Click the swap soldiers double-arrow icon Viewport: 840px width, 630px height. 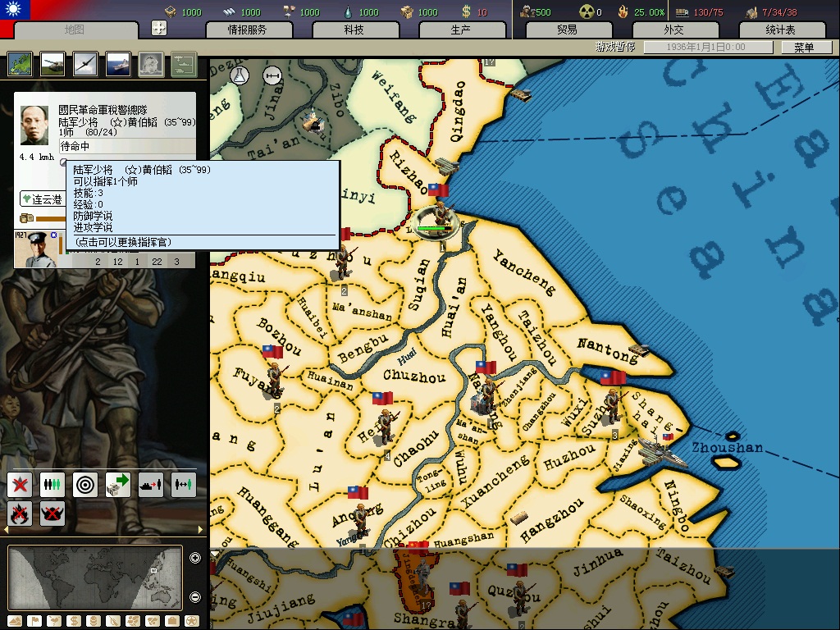[183, 485]
